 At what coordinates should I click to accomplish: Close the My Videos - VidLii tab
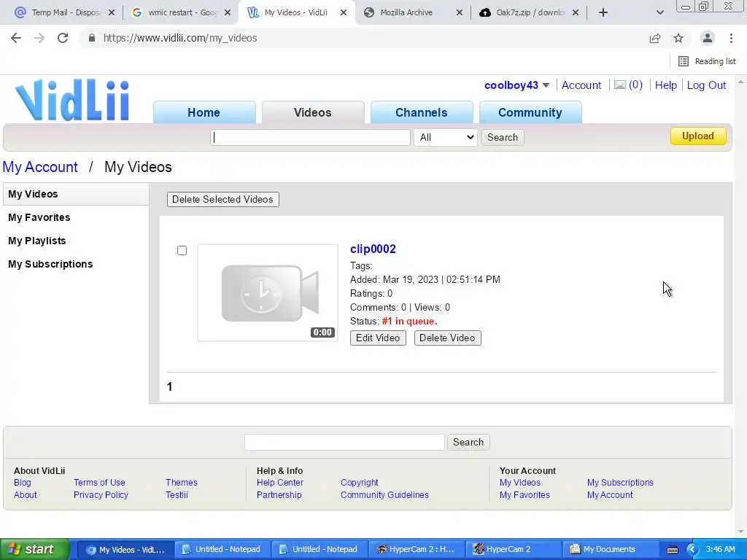[344, 13]
